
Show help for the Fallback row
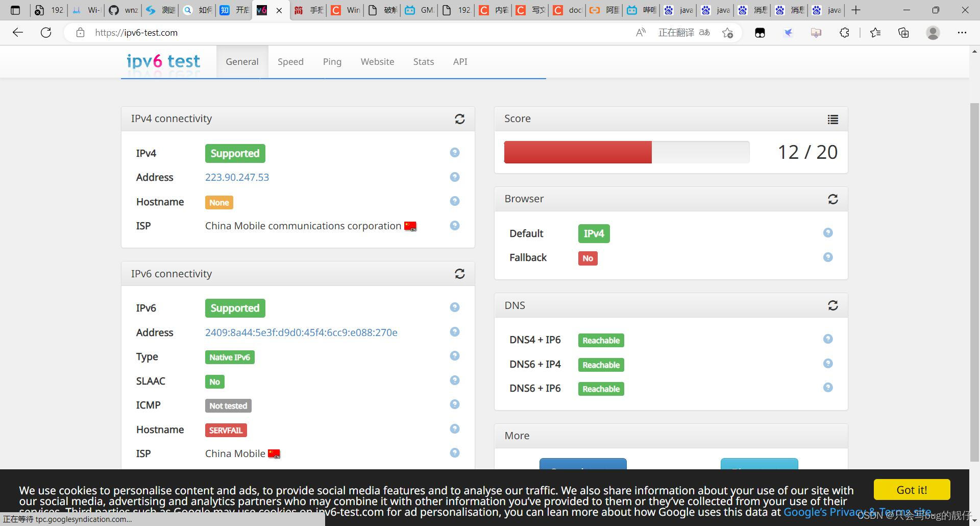tap(828, 257)
